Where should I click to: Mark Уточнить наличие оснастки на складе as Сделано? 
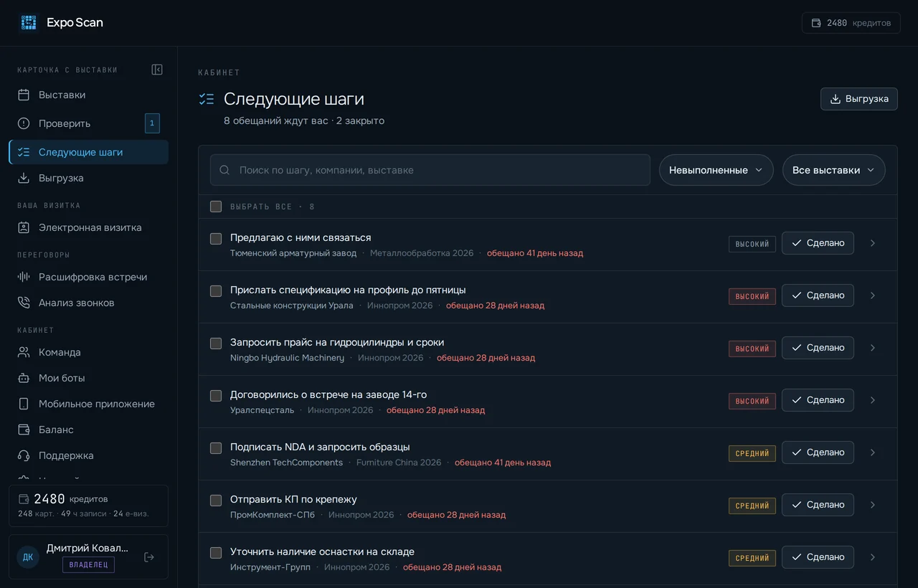[818, 557]
